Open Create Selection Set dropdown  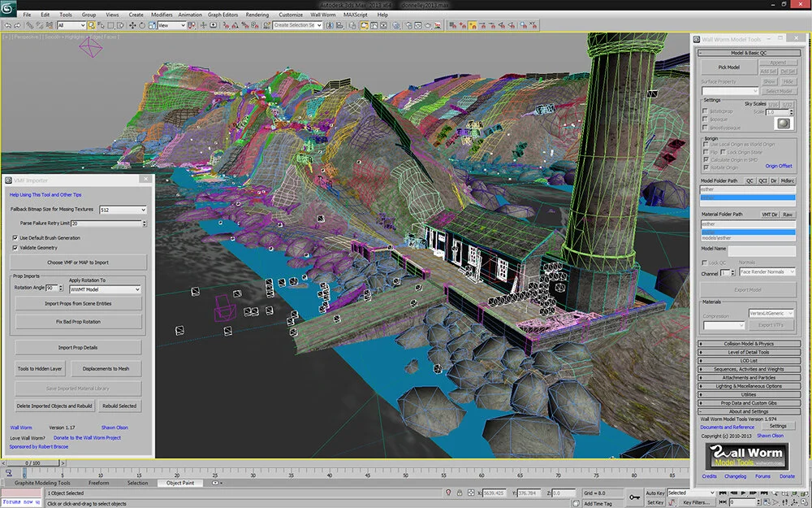[298, 25]
